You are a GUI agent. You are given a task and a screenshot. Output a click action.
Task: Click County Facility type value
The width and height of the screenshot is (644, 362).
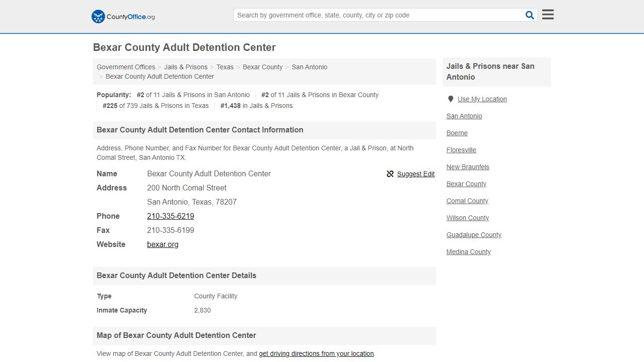tap(216, 296)
